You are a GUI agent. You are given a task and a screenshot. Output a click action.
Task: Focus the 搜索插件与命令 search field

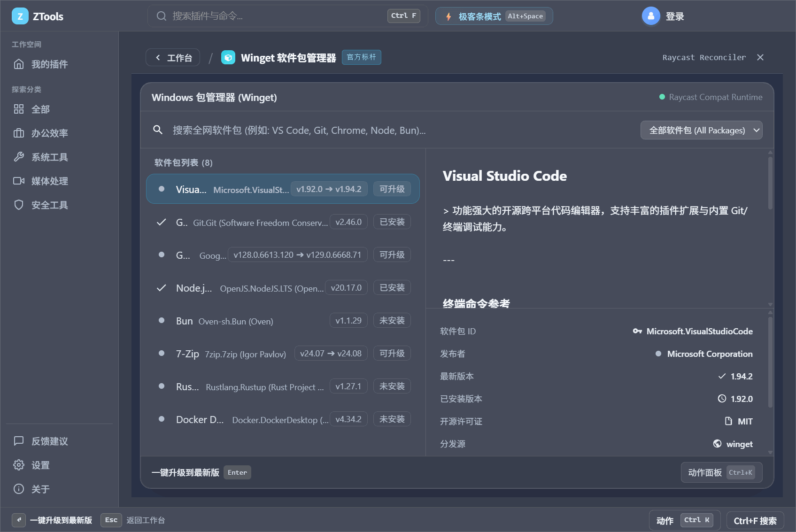(x=288, y=16)
